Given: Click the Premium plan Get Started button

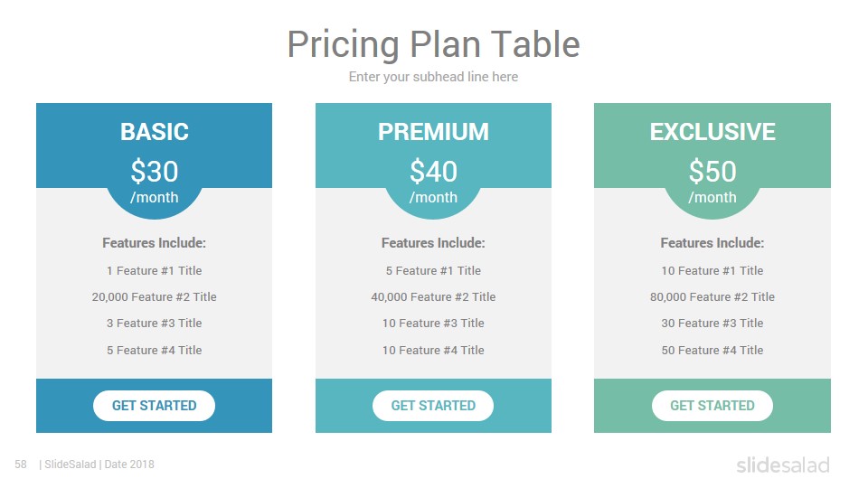Looking at the screenshot, I should [x=433, y=406].
